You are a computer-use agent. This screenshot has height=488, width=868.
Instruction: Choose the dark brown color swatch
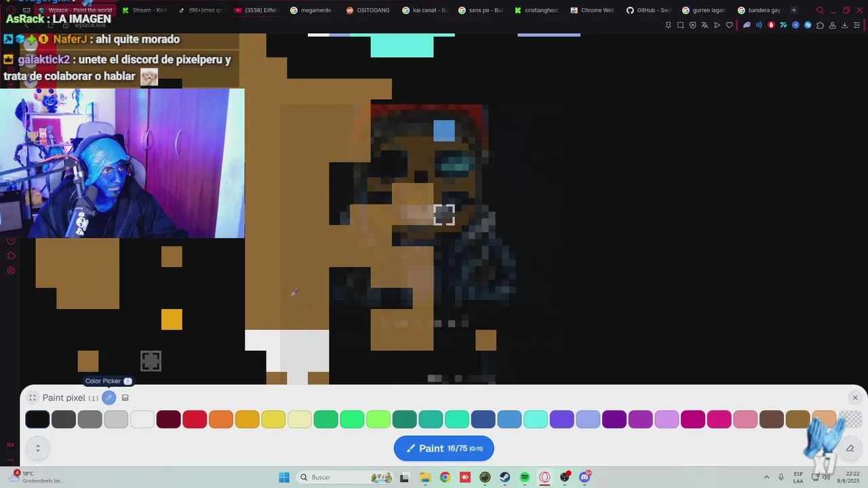click(772, 420)
